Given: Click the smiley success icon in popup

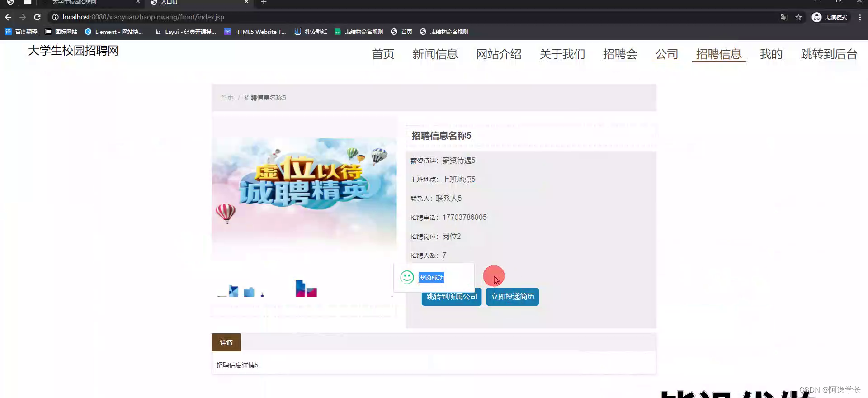Looking at the screenshot, I should [x=407, y=277].
